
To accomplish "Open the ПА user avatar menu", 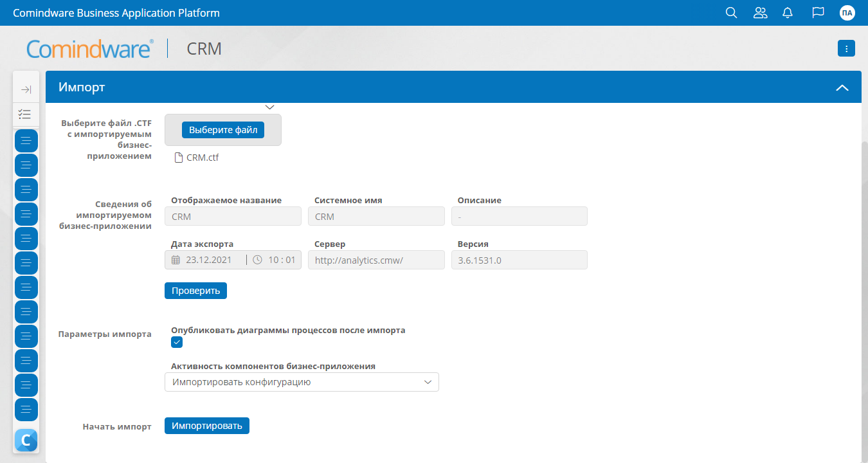I will [847, 13].
